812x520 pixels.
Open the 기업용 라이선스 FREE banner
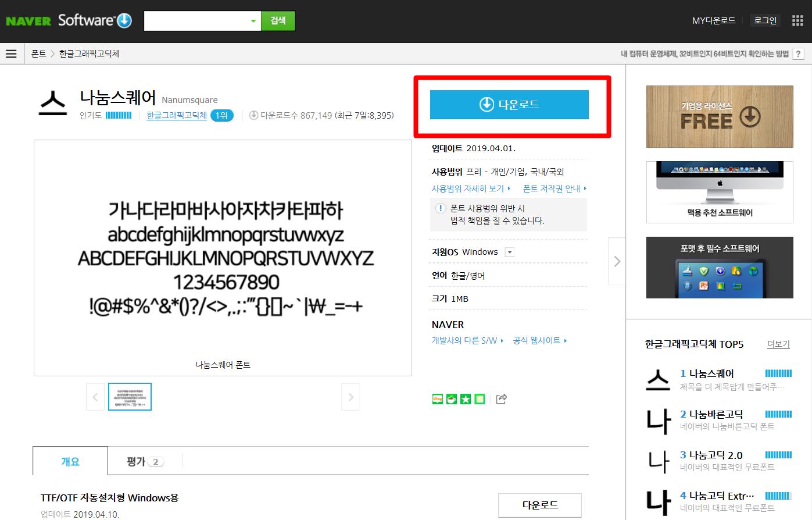click(x=720, y=116)
